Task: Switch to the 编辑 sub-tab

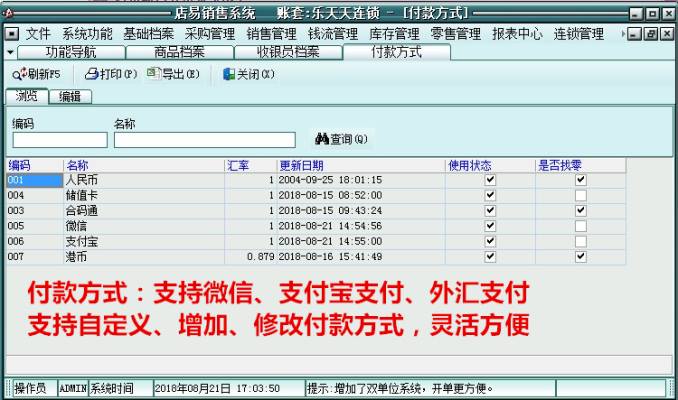Action: point(70,96)
